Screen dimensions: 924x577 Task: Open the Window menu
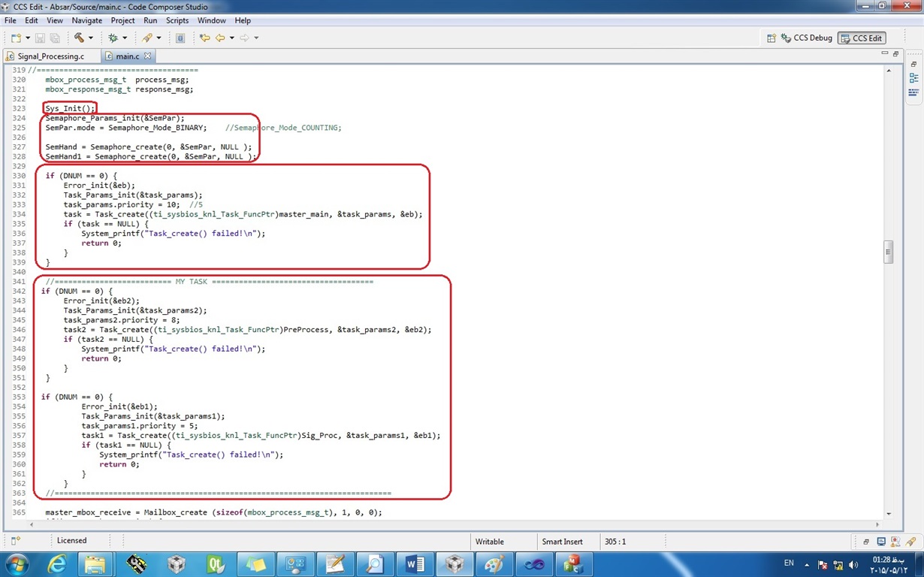212,20
